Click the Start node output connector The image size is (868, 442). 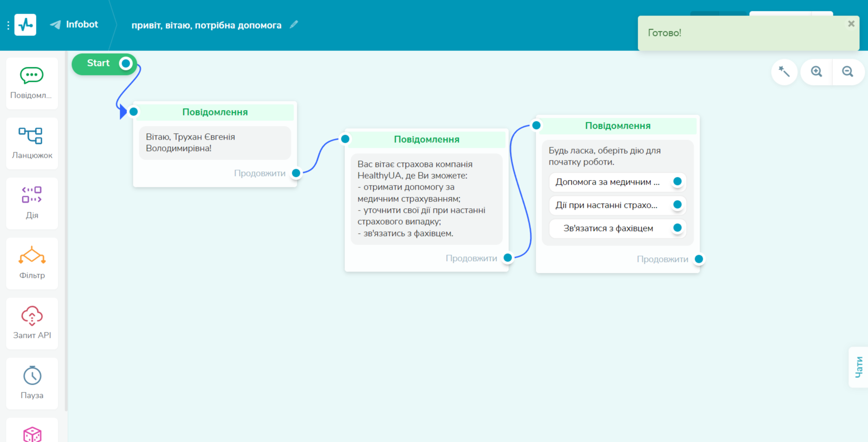126,64
